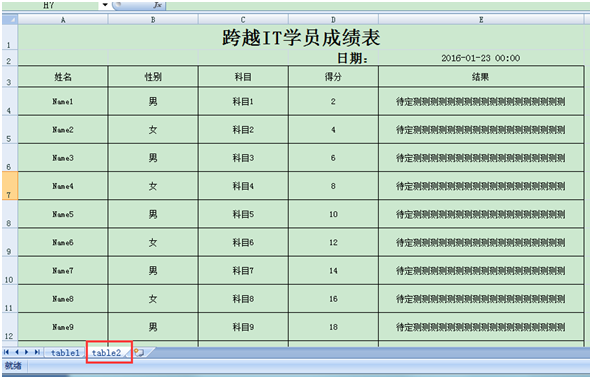Click the 性别 header cell

[x=153, y=77]
